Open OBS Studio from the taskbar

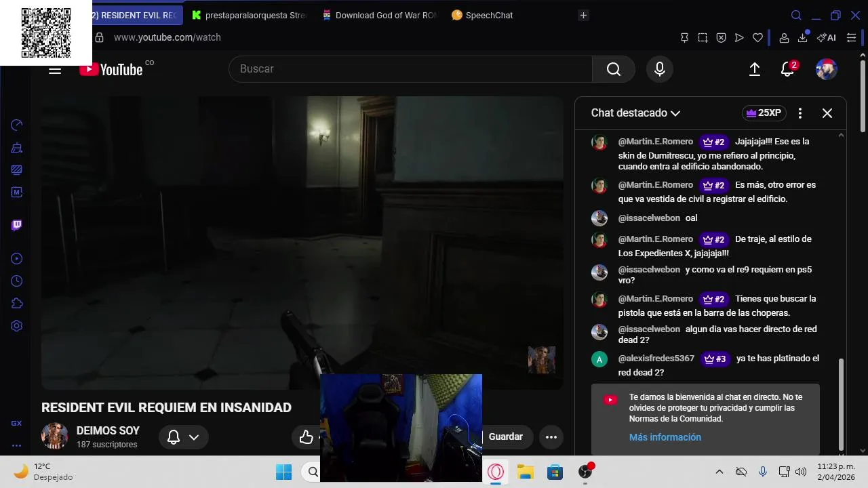[585, 471]
